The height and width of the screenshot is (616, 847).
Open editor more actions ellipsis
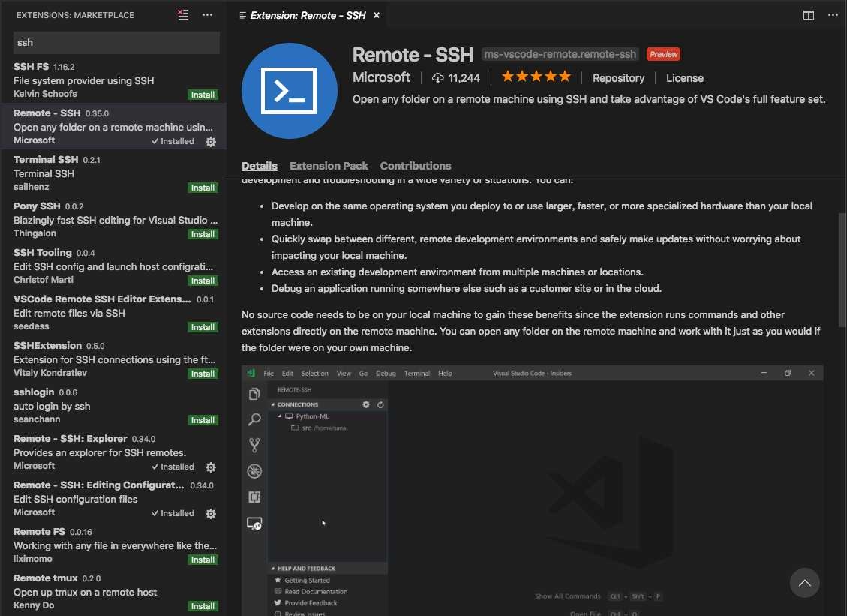[833, 15]
